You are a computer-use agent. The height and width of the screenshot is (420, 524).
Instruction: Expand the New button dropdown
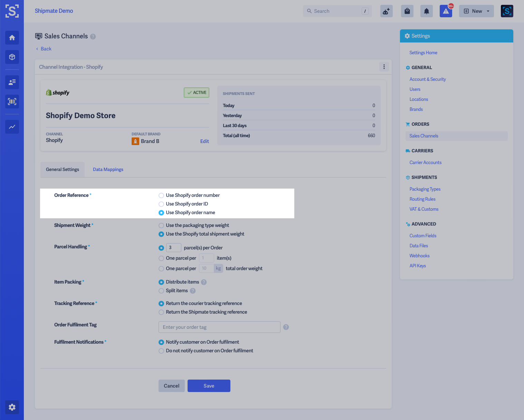point(488,11)
